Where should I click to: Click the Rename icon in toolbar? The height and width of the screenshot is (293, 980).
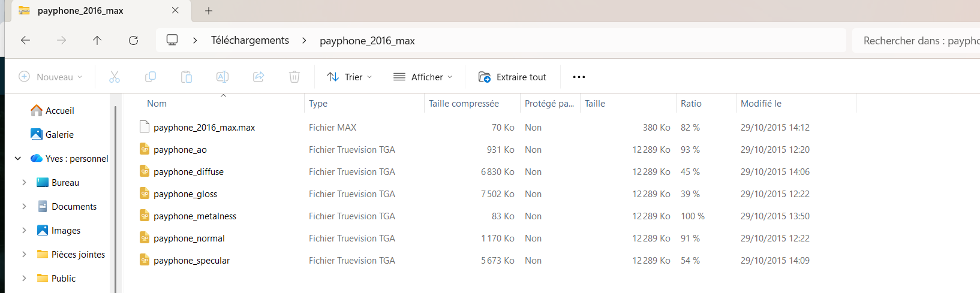223,77
